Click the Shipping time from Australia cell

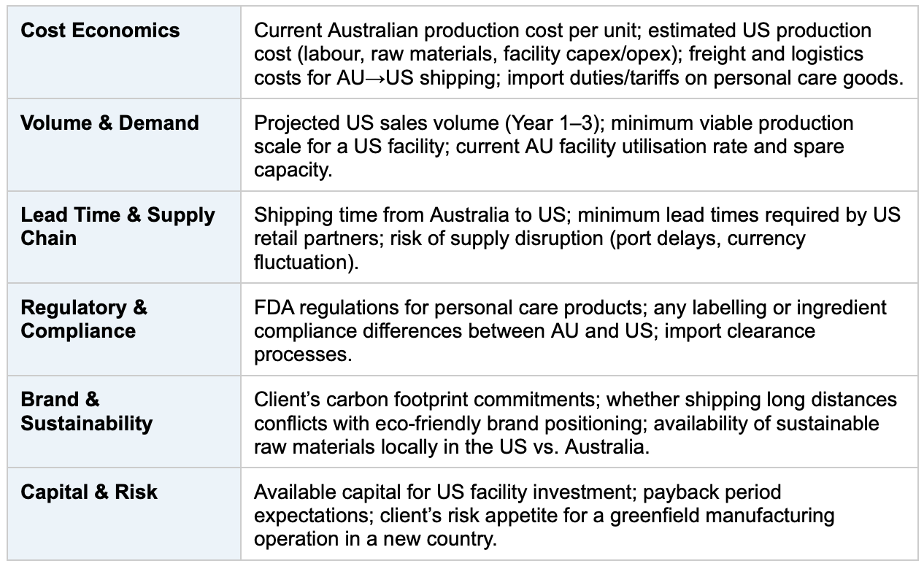click(579, 237)
